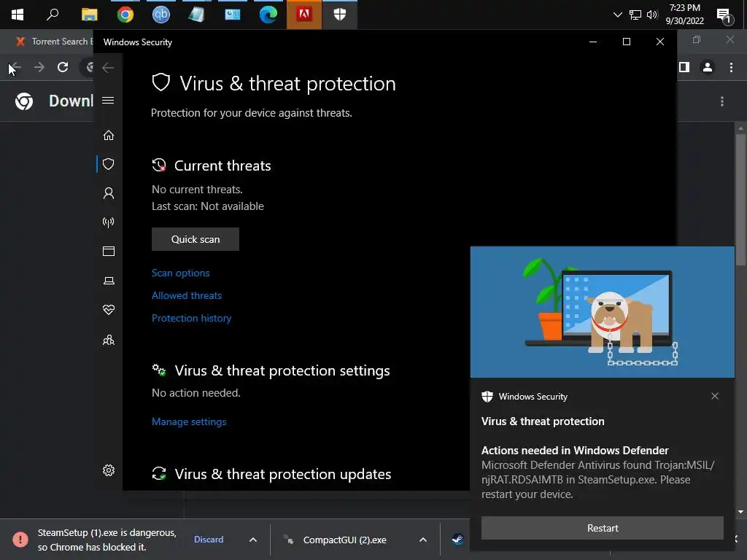Open Google Chrome from taskbar
Image resolution: width=747 pixels, height=560 pixels.
point(125,15)
